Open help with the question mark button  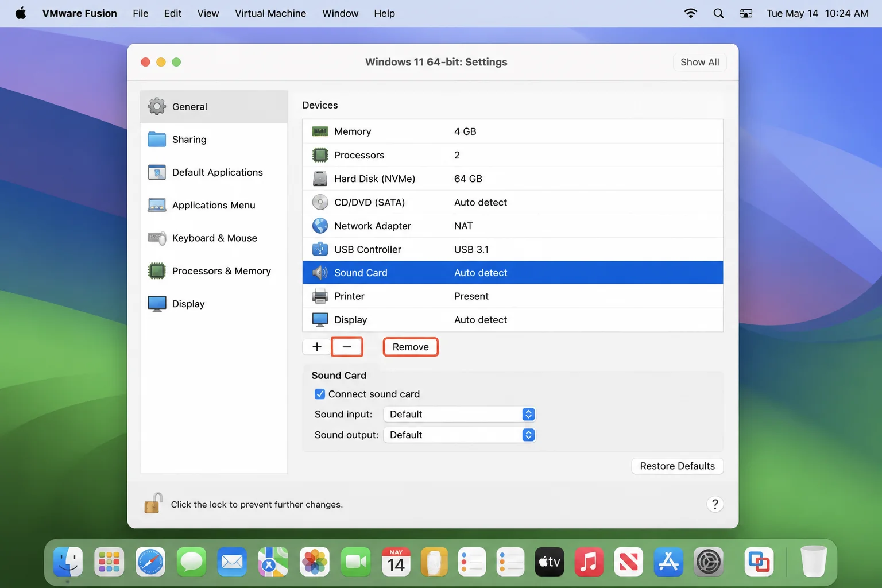(x=715, y=504)
